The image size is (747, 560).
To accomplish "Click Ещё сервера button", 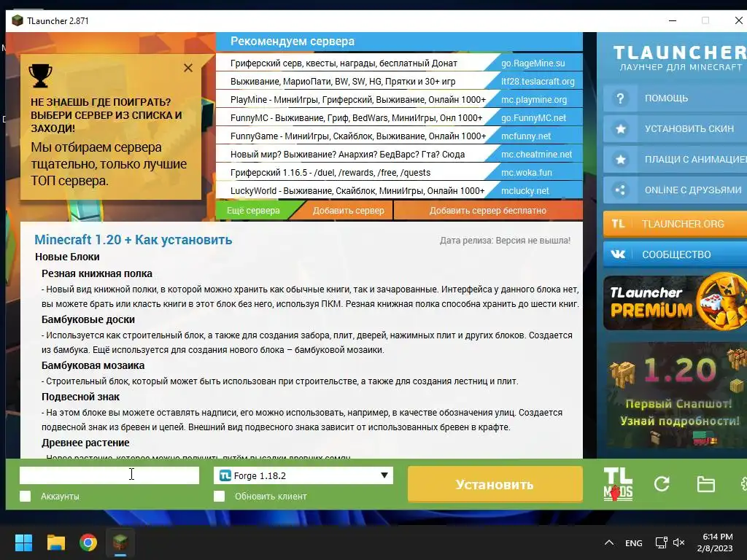I will point(253,211).
